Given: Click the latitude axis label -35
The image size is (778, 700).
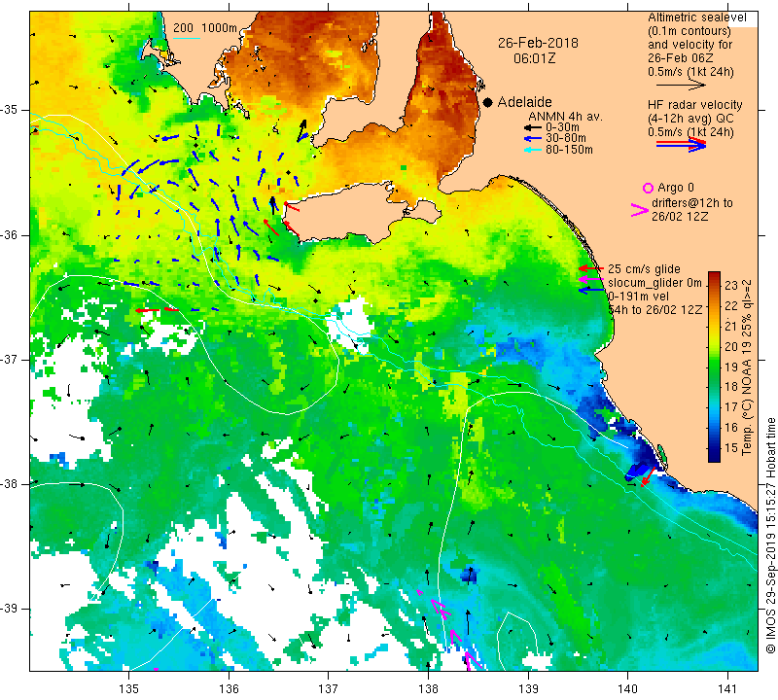Looking at the screenshot, I should [10, 110].
